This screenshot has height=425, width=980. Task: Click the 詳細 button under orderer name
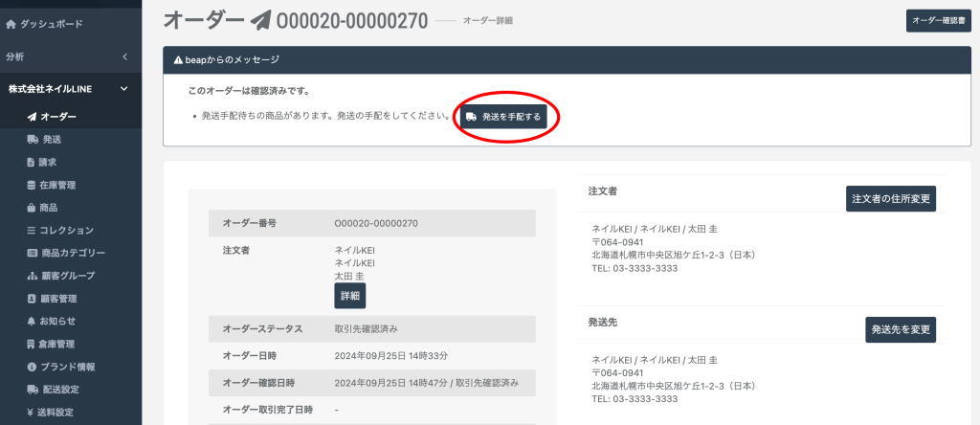point(349,296)
